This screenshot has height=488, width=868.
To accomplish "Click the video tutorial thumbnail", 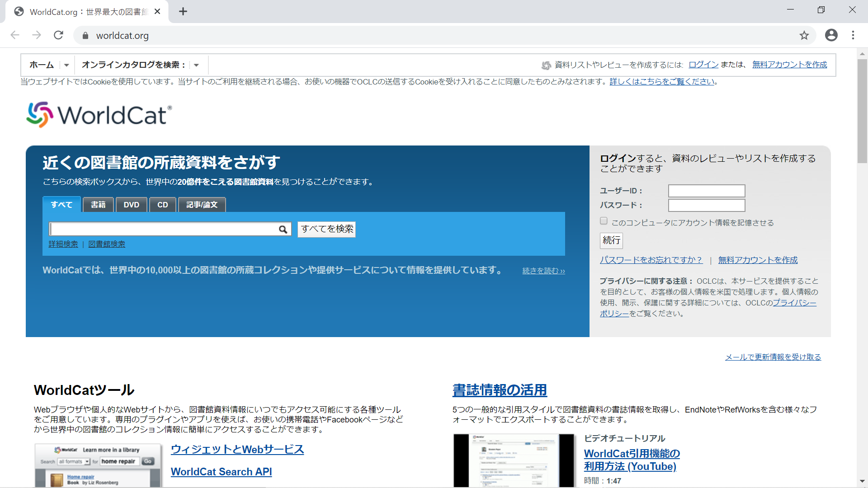I will [x=514, y=460].
